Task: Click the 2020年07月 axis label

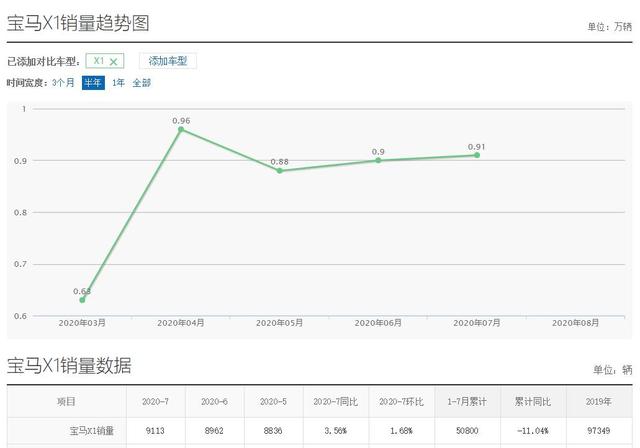Action: 477,323
